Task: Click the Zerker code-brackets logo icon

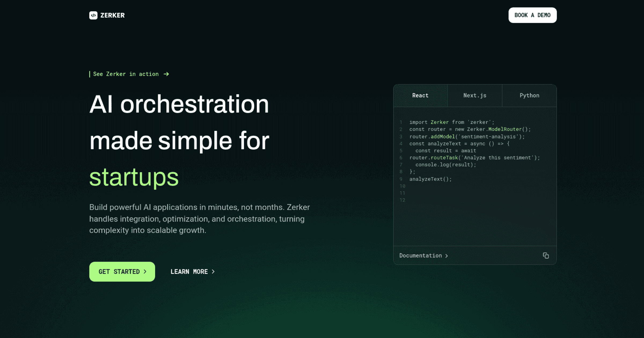Action: [x=93, y=15]
